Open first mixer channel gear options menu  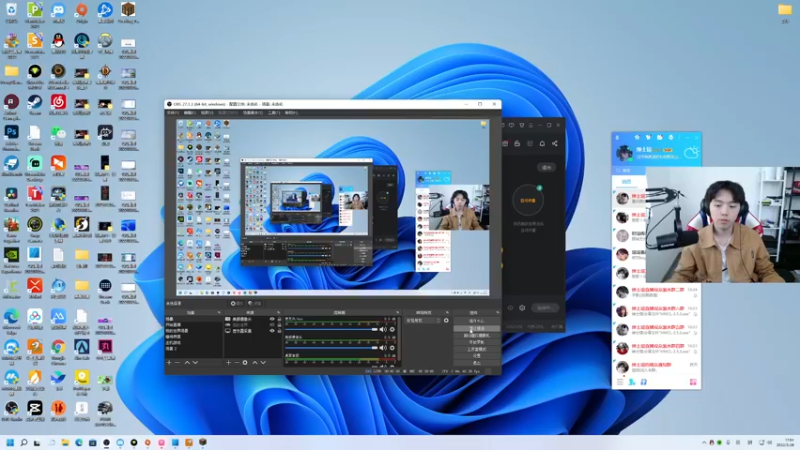point(392,330)
